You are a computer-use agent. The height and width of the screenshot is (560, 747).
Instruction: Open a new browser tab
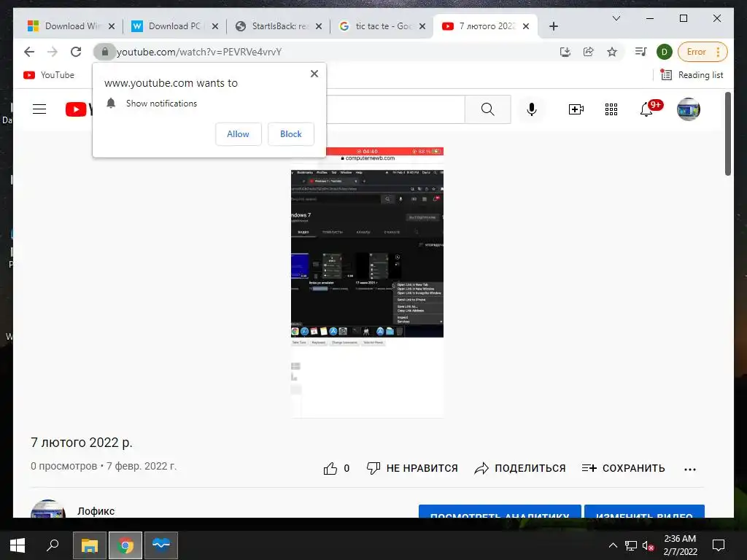point(553,26)
